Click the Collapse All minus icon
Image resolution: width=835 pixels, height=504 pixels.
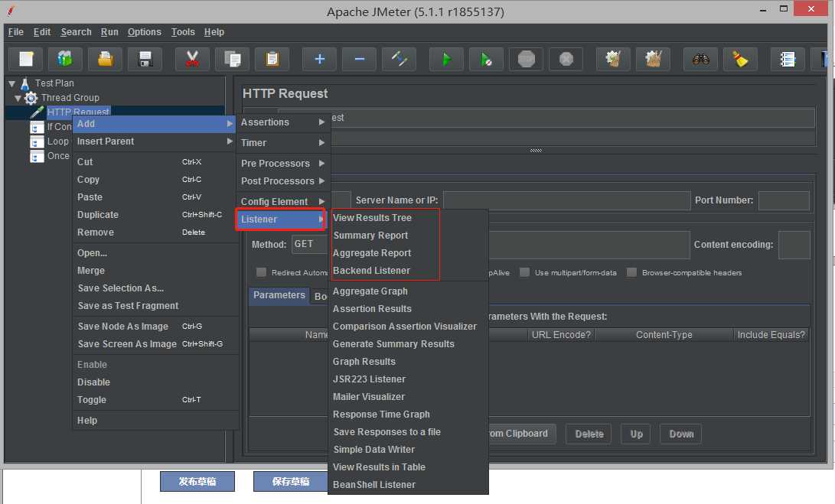[x=360, y=59]
